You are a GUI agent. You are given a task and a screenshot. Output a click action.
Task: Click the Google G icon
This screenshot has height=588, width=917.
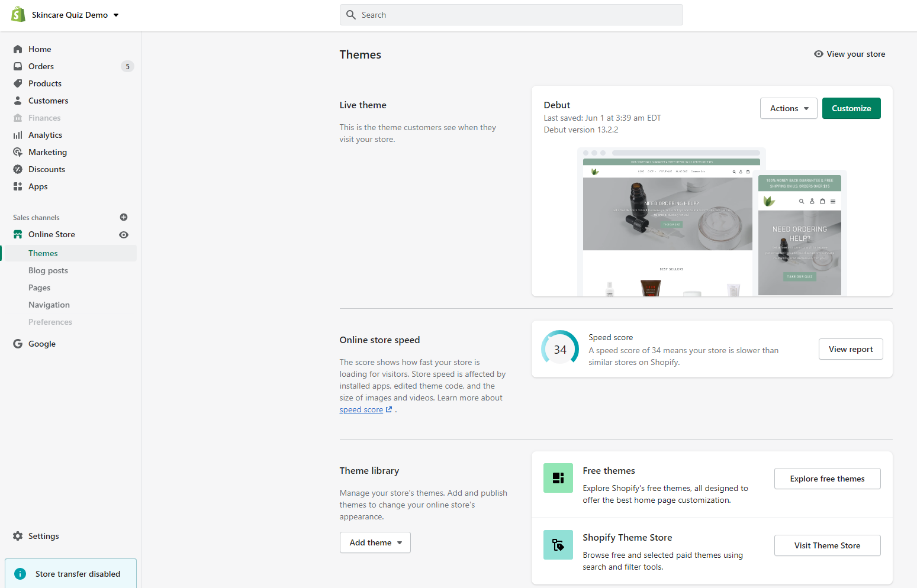18,344
